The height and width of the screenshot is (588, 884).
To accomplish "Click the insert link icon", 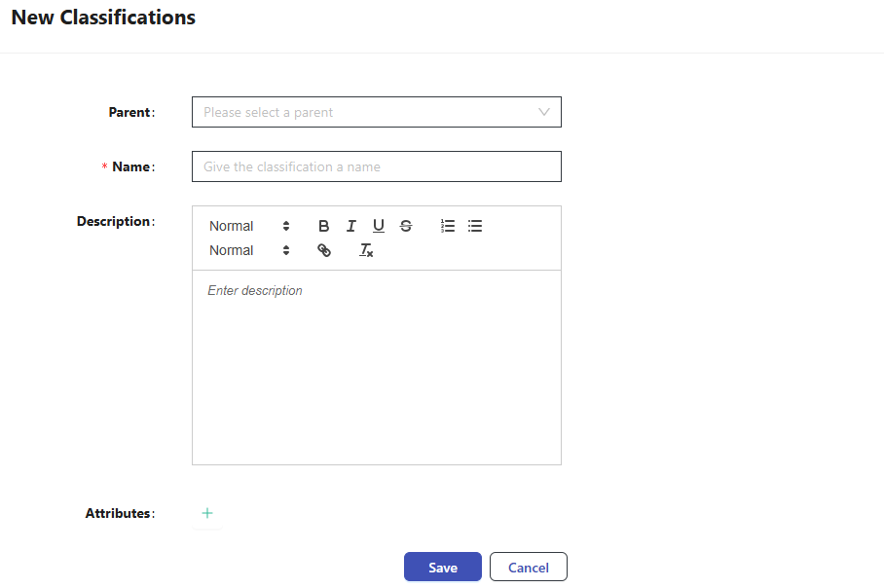I will [x=324, y=250].
